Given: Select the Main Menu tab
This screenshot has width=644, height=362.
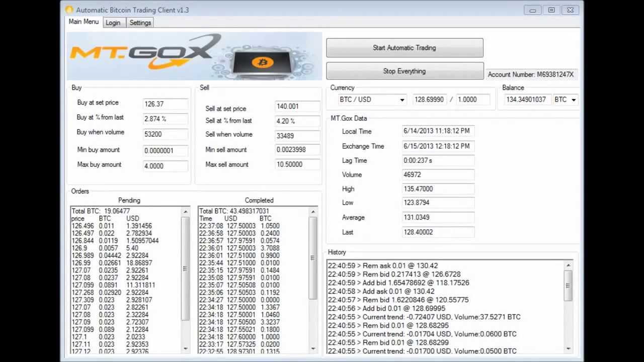Looking at the screenshot, I should coord(84,22).
